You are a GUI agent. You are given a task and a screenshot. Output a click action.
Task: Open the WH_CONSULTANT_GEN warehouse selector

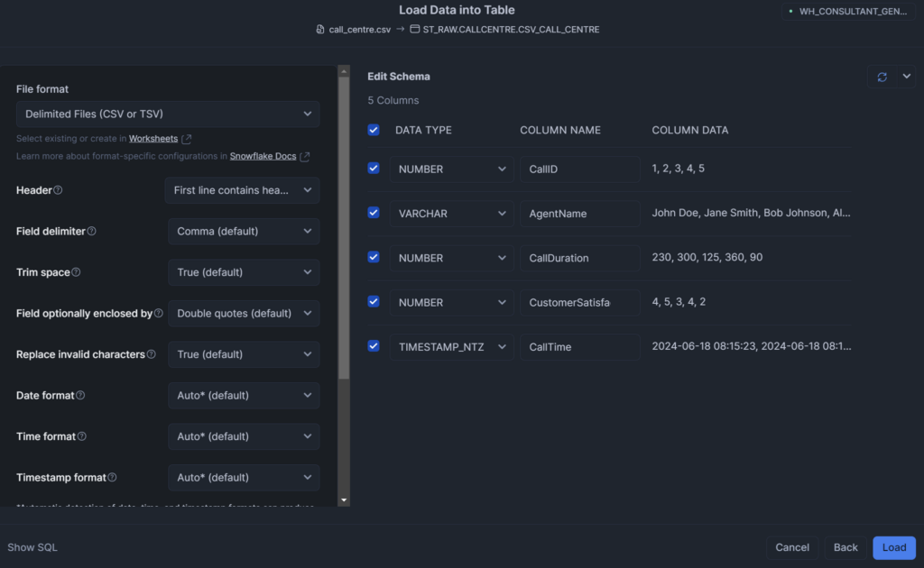846,11
